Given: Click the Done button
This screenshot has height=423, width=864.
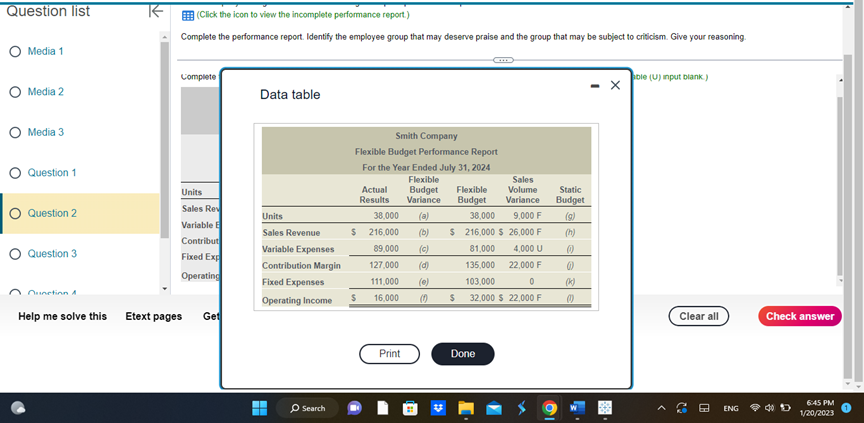Looking at the screenshot, I should click(463, 354).
